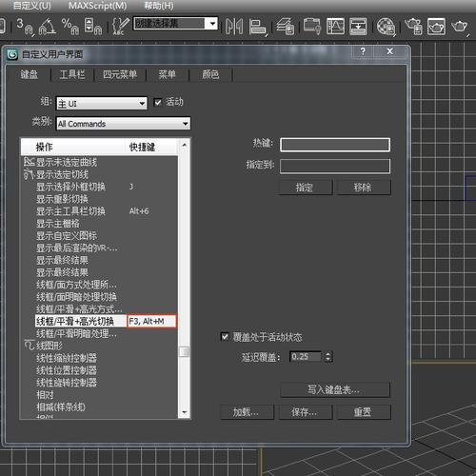Screen dimensions: 476x476
Task: Select the 显示自定义图标 row
Action: [x=99, y=235]
